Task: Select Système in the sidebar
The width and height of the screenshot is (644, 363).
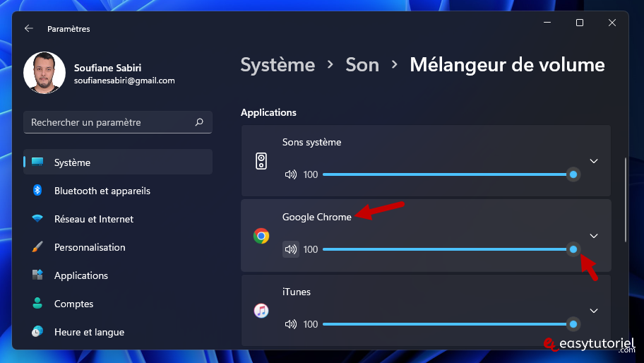Action: coord(118,162)
